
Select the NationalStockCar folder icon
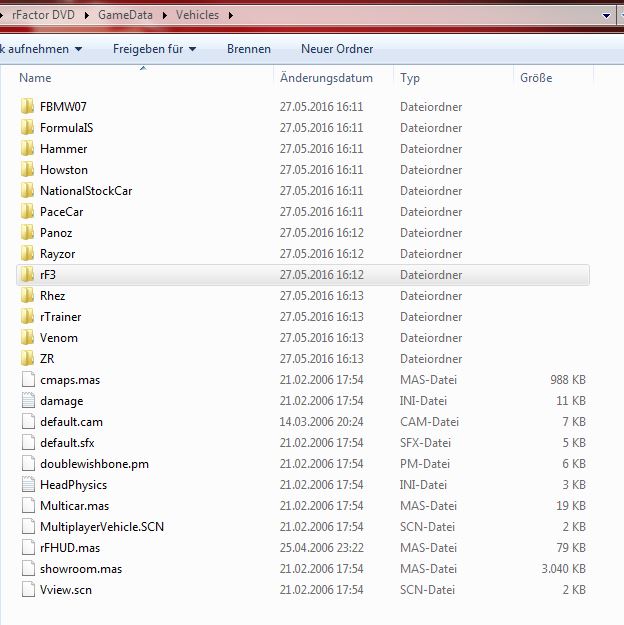point(27,191)
